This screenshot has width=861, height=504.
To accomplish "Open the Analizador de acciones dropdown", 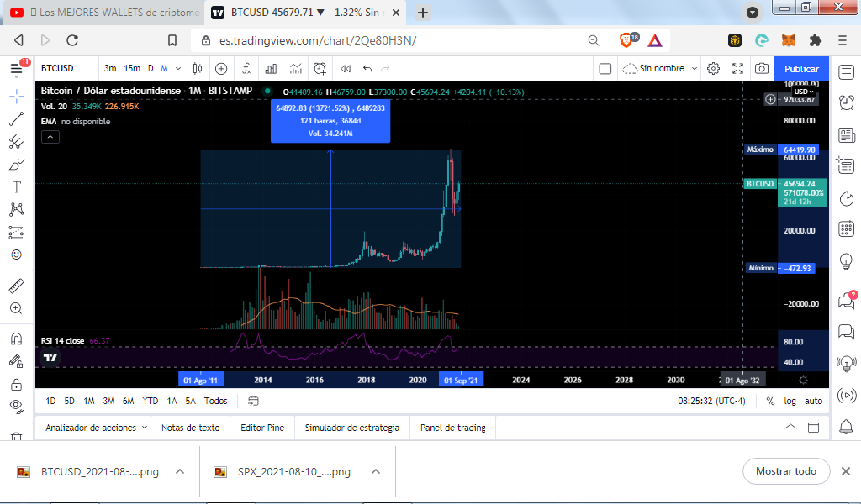I will 96,428.
